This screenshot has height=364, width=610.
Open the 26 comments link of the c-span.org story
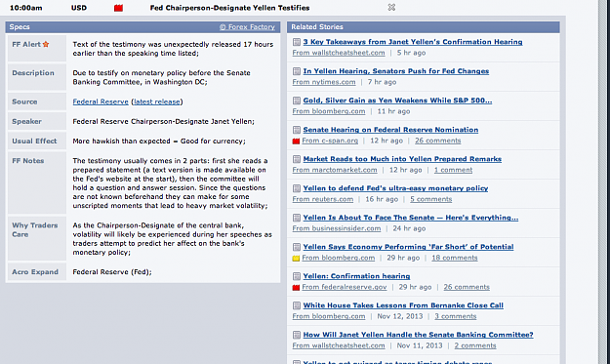[x=437, y=141]
